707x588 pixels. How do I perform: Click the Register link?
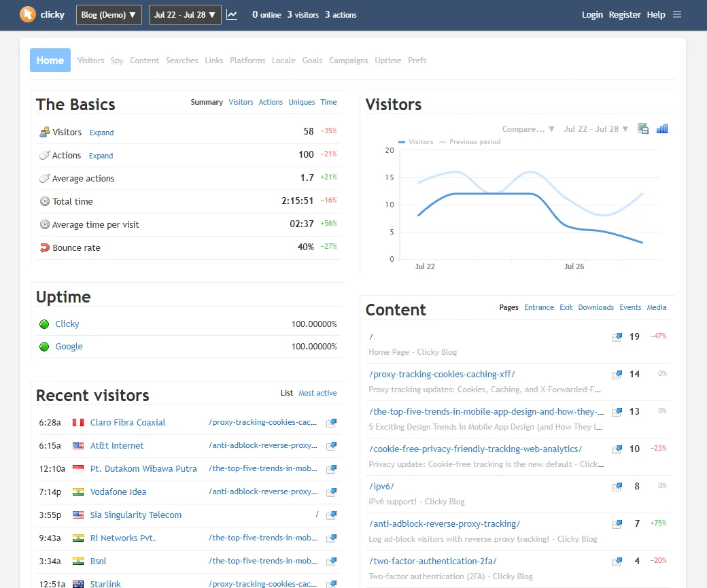pos(625,15)
